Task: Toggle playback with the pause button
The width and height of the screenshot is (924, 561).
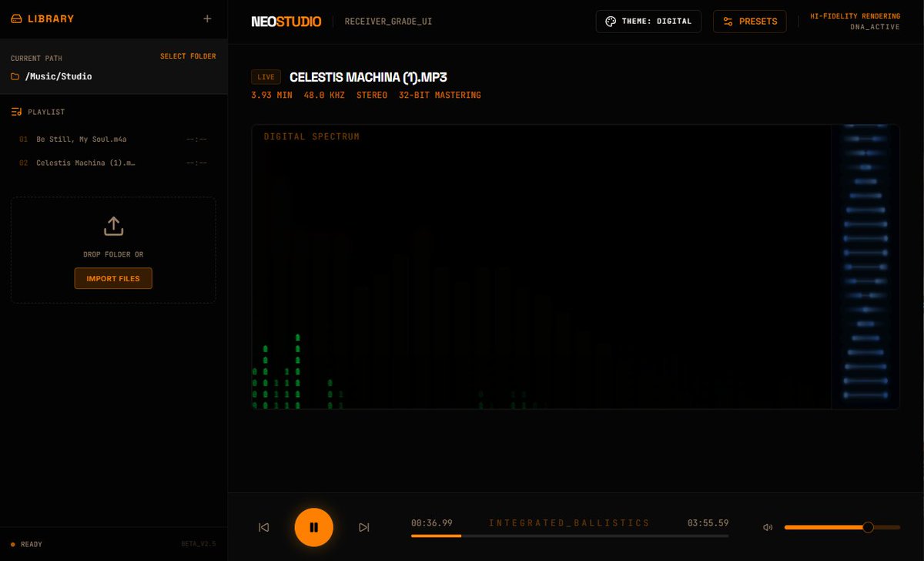Action: [x=314, y=527]
